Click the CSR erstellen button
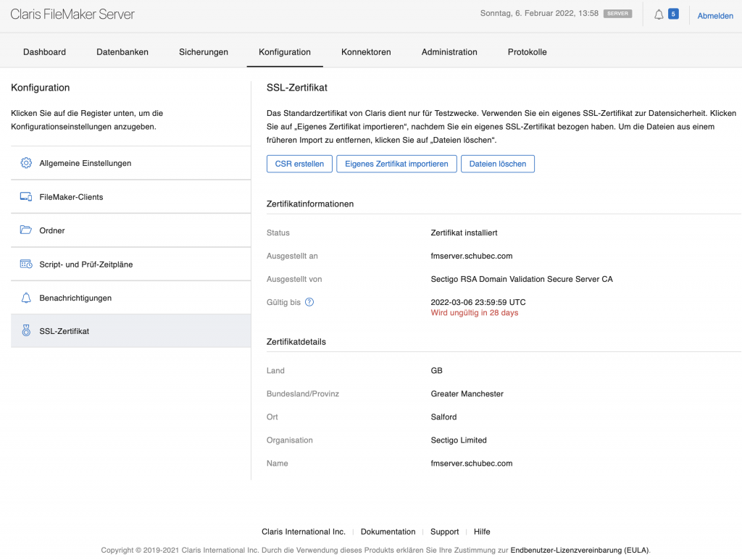The width and height of the screenshot is (742, 560). pyautogui.click(x=299, y=164)
